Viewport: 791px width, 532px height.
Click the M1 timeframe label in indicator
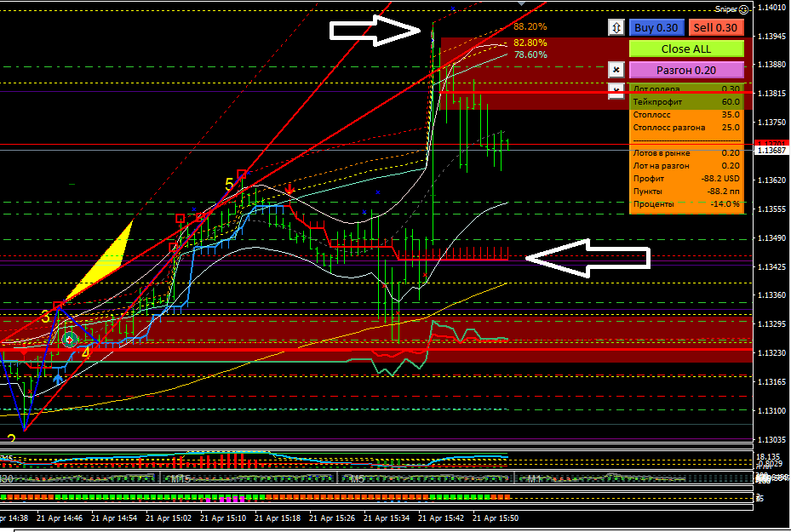point(533,478)
